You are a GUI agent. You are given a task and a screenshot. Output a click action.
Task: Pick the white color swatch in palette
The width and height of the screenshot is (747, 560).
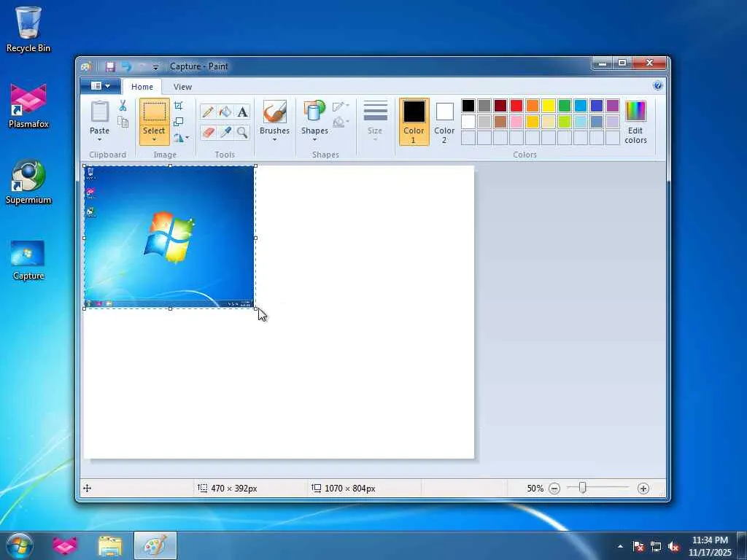coord(468,122)
